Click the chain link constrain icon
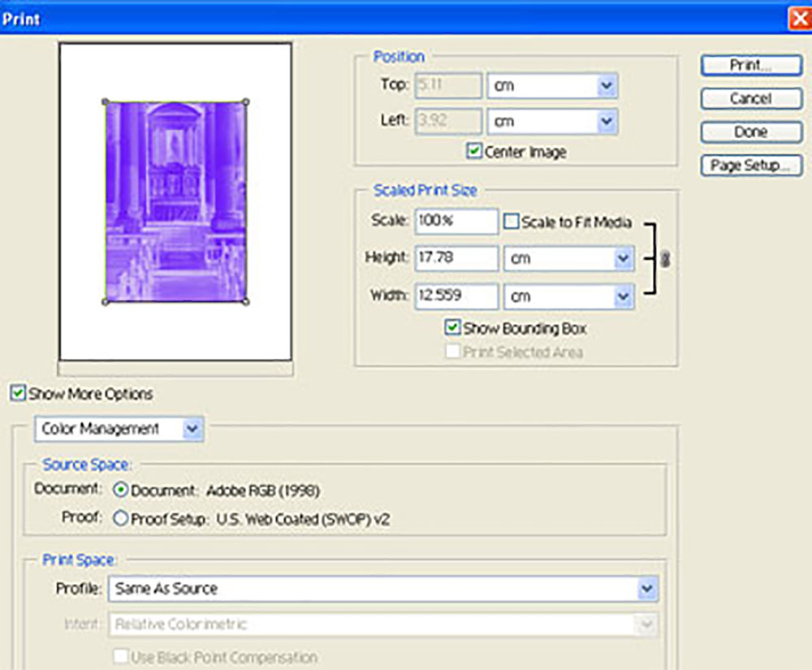The height and width of the screenshot is (670, 812). coord(666,259)
